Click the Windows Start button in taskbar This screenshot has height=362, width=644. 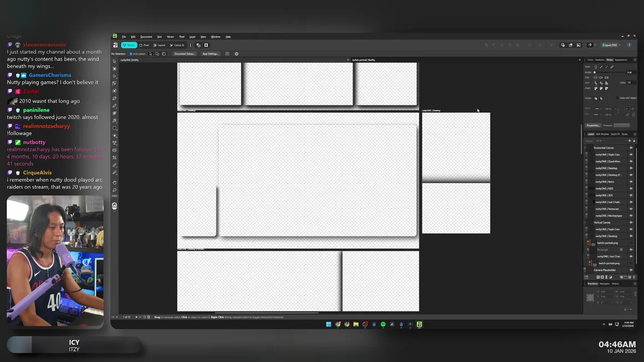click(x=329, y=324)
